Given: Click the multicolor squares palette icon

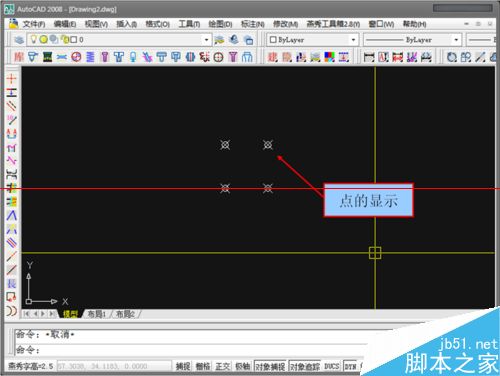Looking at the screenshot, I should click(x=329, y=57).
